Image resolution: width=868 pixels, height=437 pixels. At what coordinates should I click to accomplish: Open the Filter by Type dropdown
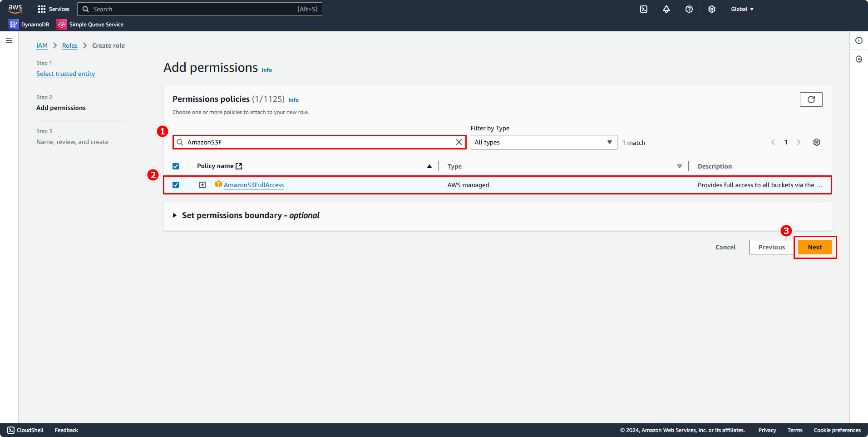click(544, 142)
